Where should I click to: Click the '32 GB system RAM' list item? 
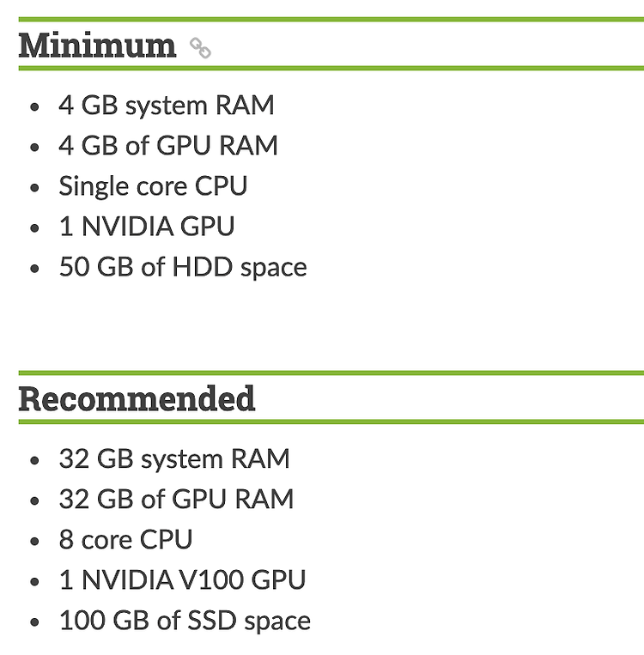[174, 458]
